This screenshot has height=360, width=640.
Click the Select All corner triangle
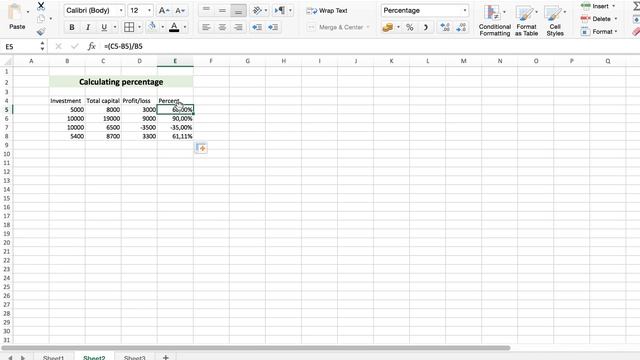tap(7, 61)
